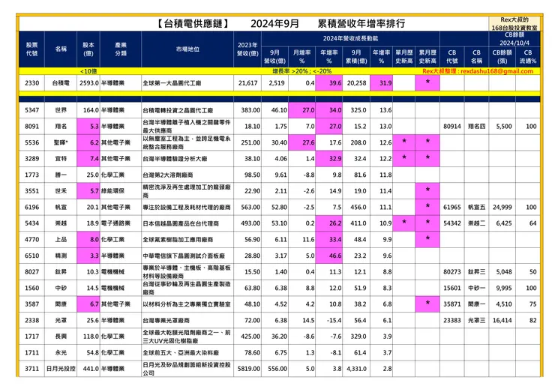
Task: Click the 2023 revenue value 5819.00
Action: click(249, 369)
